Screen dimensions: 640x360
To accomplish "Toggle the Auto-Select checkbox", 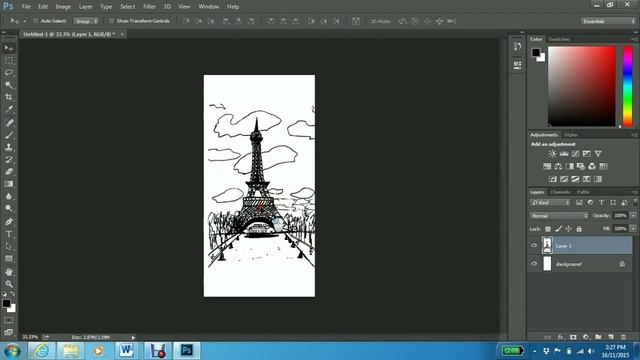I will [x=36, y=21].
